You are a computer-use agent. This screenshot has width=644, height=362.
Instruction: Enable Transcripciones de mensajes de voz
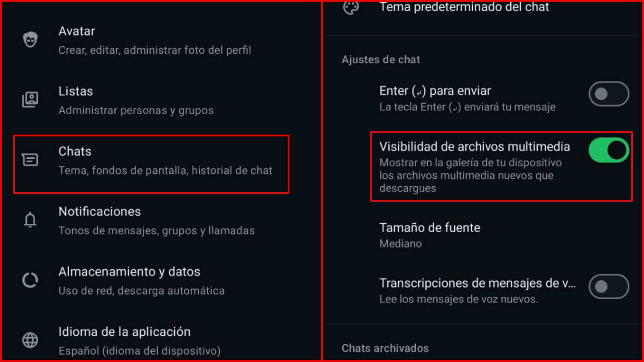coord(608,286)
